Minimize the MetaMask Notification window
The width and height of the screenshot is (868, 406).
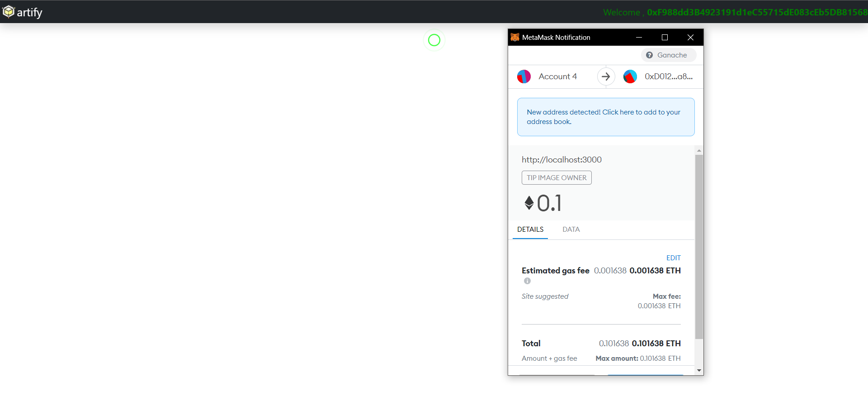point(639,37)
